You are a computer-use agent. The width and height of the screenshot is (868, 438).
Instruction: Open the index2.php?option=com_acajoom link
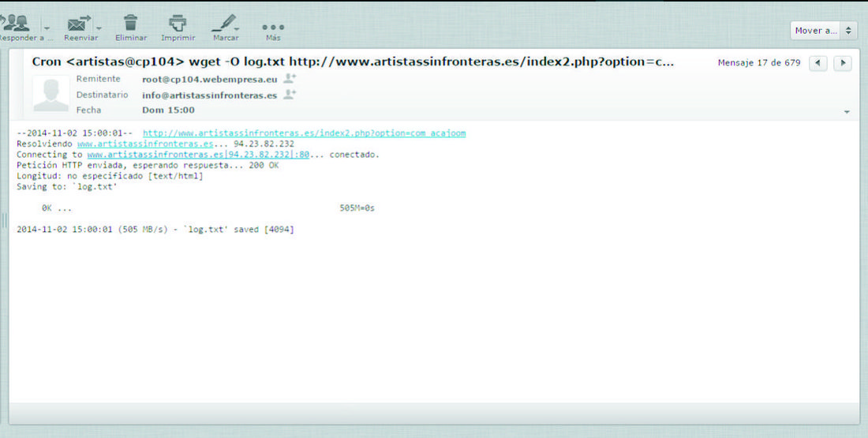[304, 133]
